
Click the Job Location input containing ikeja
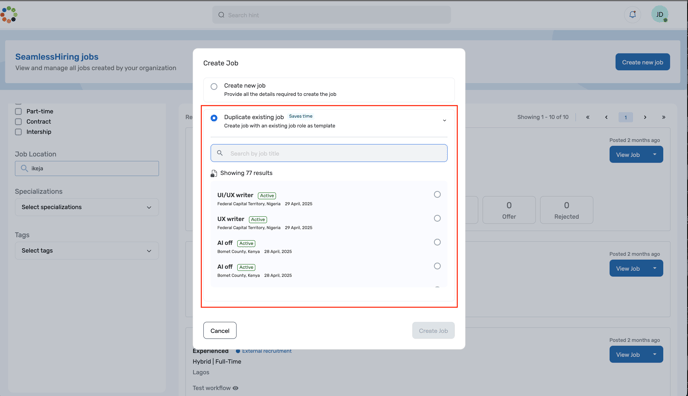coord(87,168)
